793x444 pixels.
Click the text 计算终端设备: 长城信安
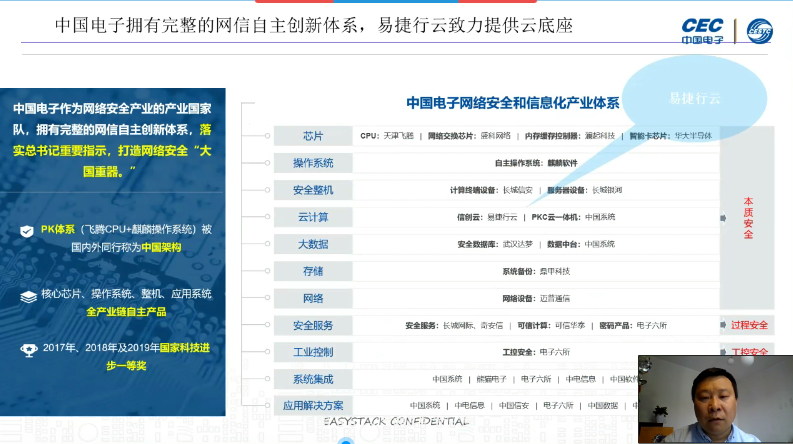[x=491, y=190]
